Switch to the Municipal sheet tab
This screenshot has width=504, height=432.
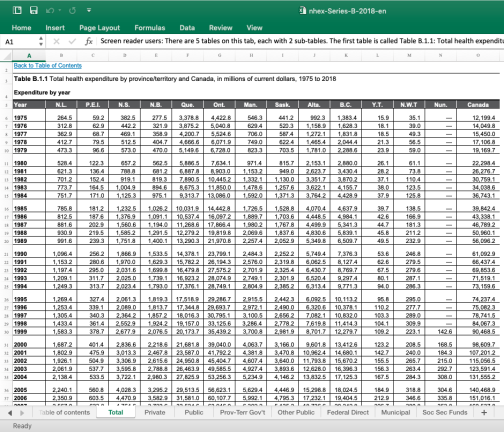395,412
